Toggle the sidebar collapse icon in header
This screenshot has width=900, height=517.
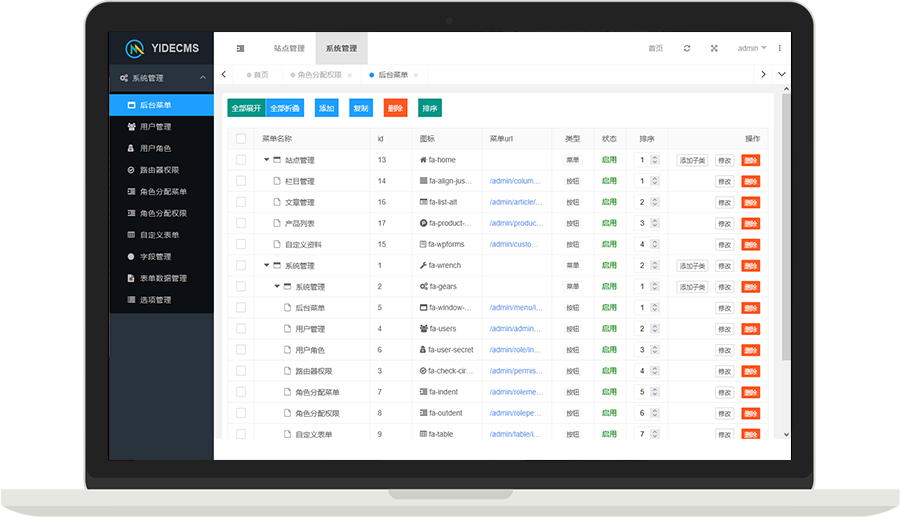click(240, 48)
